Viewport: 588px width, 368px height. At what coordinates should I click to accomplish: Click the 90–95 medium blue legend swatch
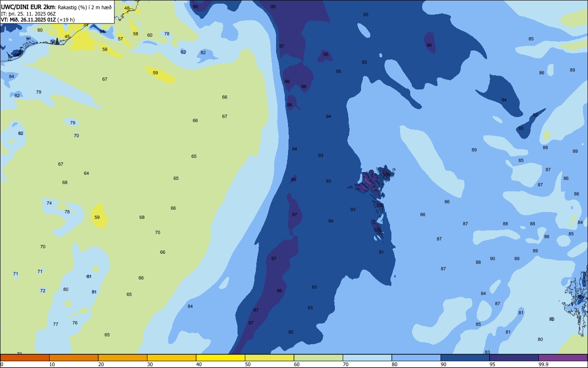tap(465, 357)
